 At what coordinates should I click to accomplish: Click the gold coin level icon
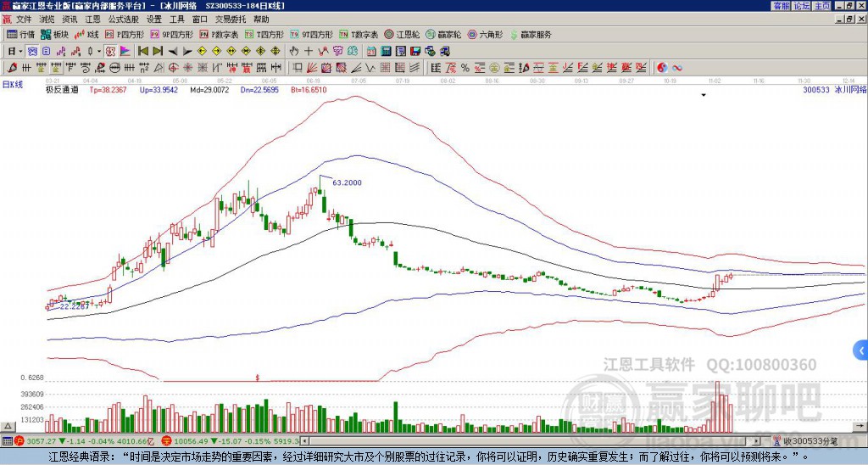(494, 68)
